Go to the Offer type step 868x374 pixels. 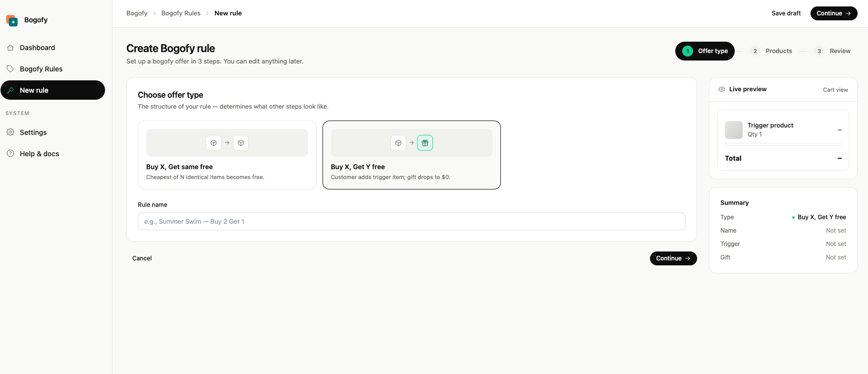[x=705, y=51]
